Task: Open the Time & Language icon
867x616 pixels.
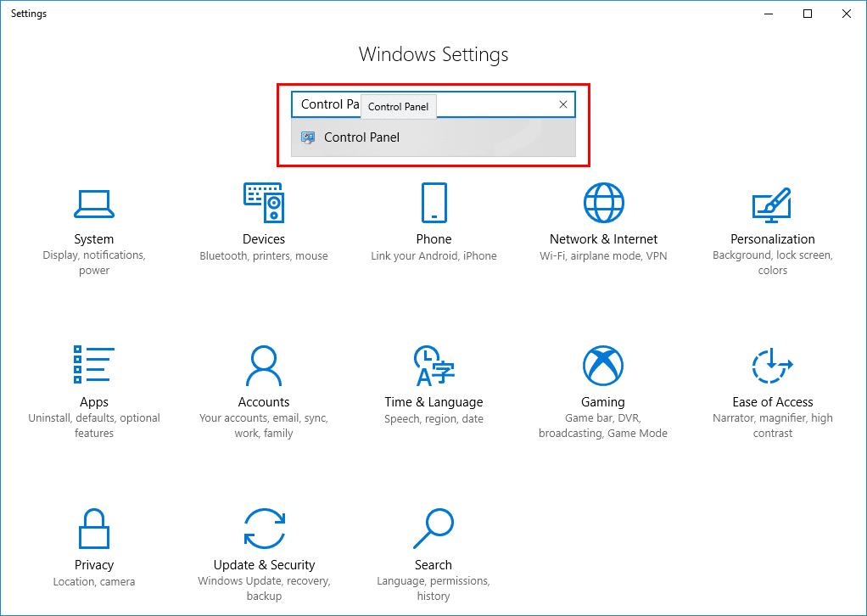Action: click(434, 366)
